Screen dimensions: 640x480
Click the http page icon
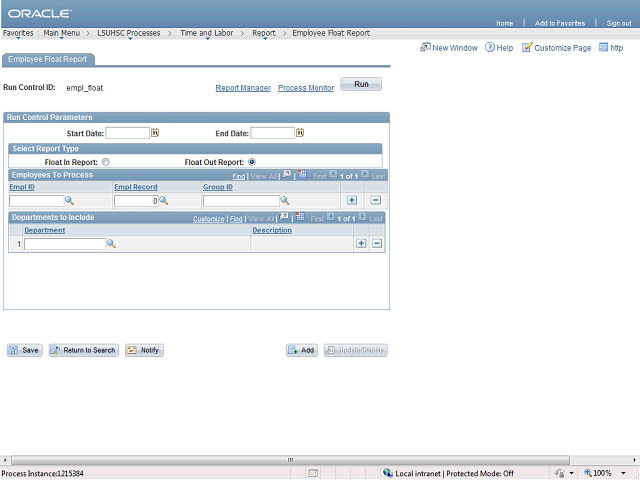point(603,47)
